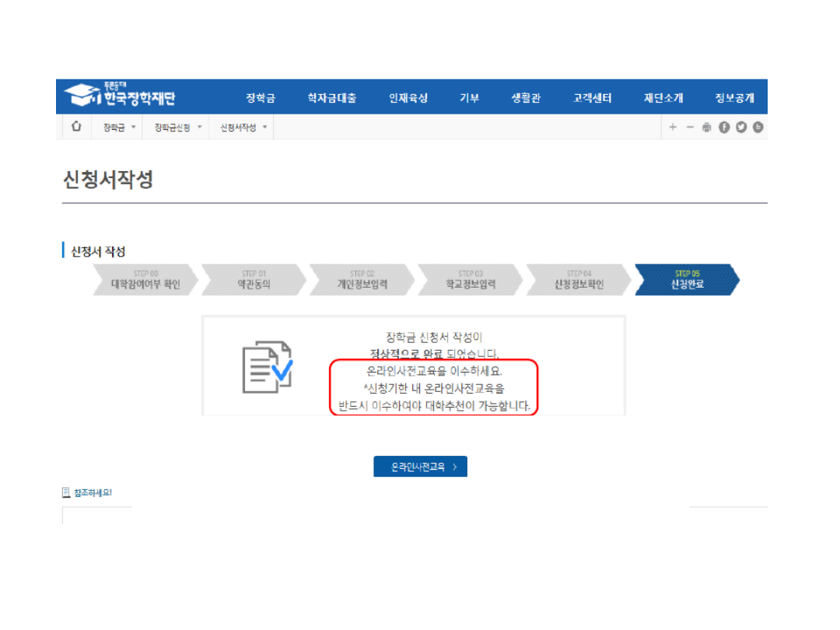Open the 인재육성 menu item
Image resolution: width=840 pixels, height=630 pixels.
coord(408,98)
